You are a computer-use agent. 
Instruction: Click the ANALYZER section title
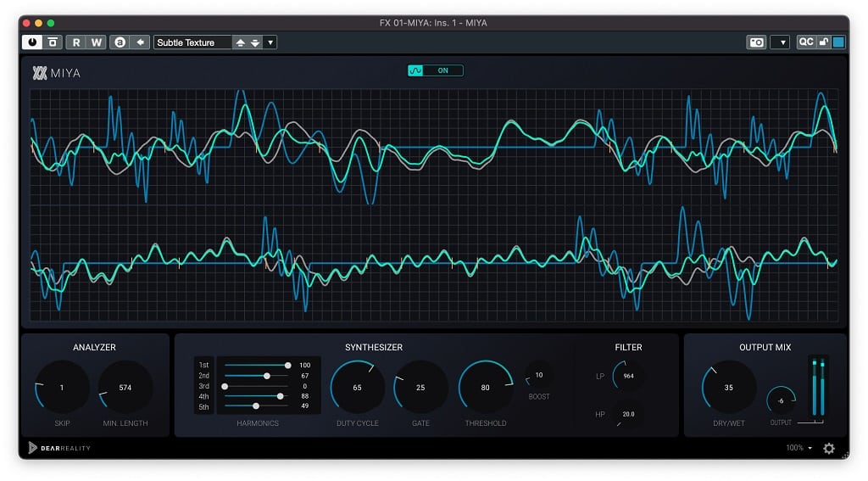pyautogui.click(x=95, y=347)
